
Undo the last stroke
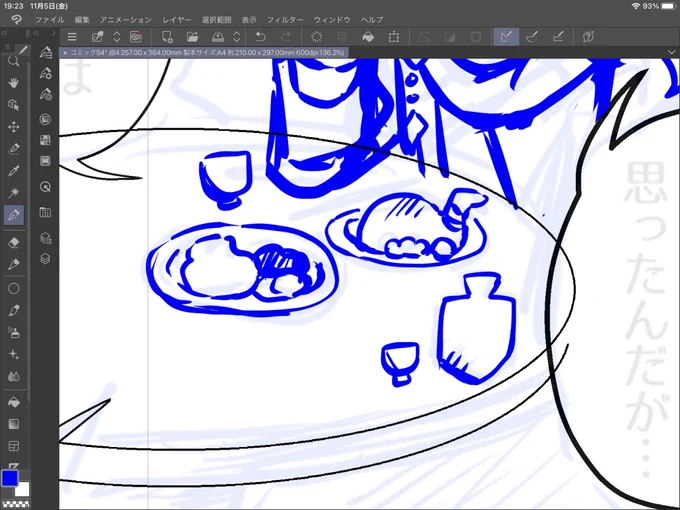point(260,37)
